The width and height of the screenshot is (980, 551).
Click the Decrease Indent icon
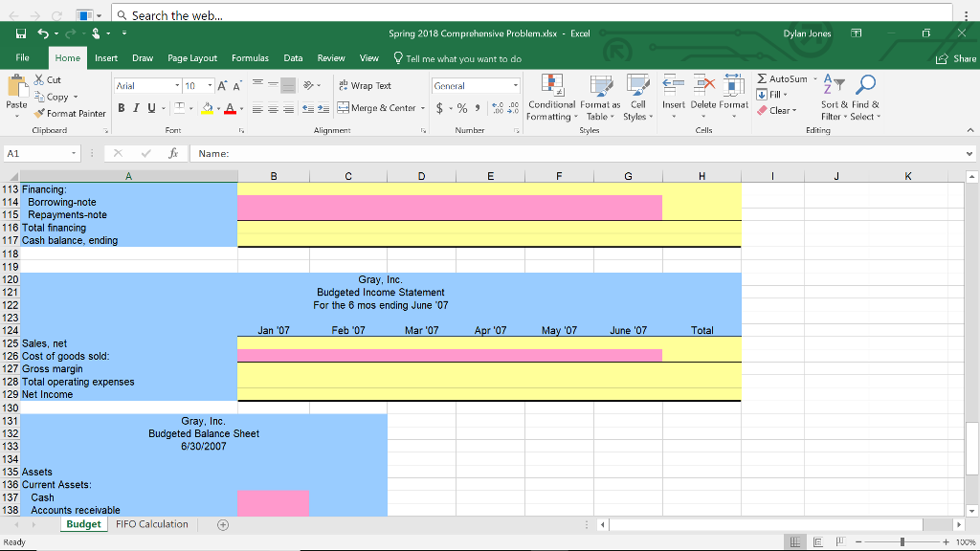click(x=307, y=109)
